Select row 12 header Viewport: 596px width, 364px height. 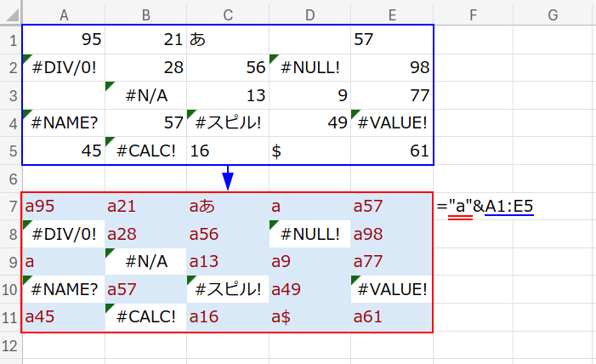coord(10,345)
